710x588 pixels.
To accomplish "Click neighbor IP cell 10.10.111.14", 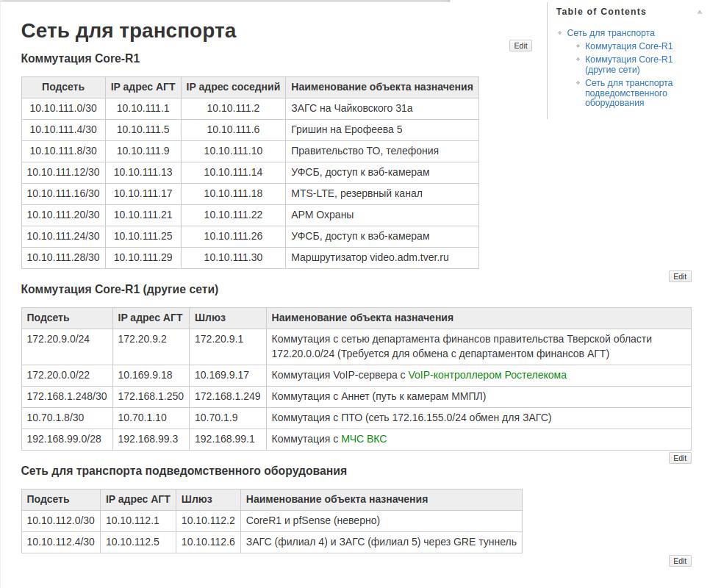I will click(233, 173).
